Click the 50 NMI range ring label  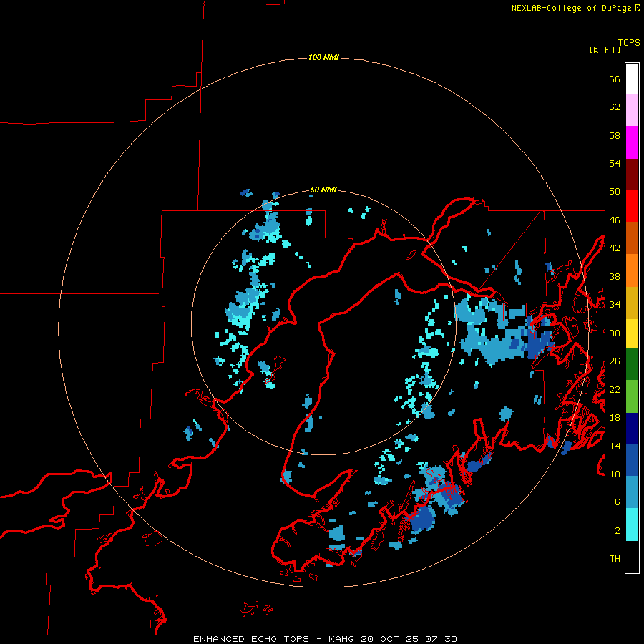click(x=323, y=190)
